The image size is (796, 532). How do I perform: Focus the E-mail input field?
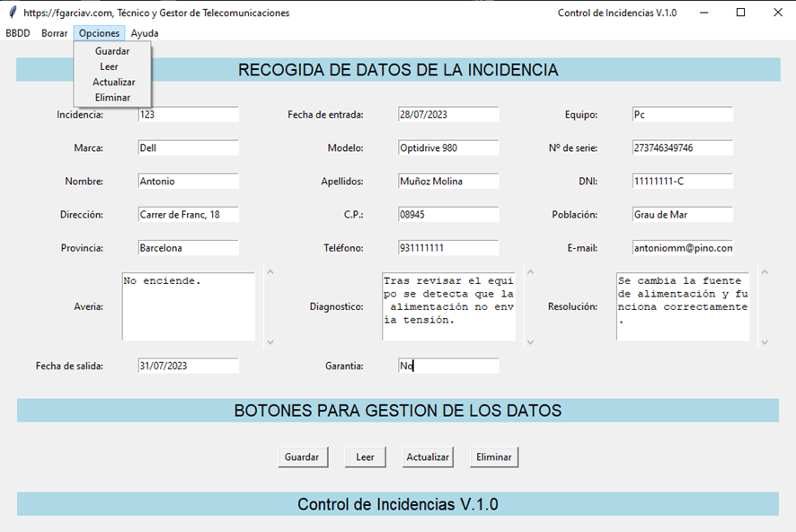683,248
